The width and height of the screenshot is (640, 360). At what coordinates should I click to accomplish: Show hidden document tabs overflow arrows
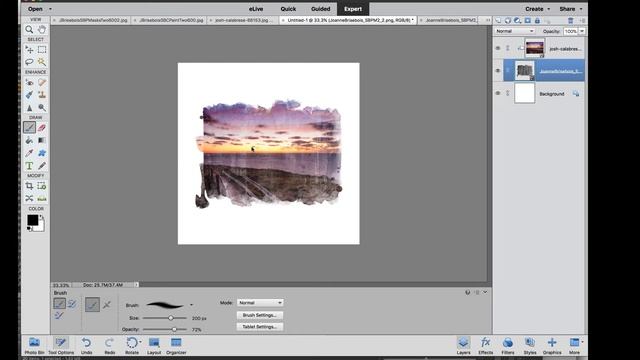(x=487, y=20)
